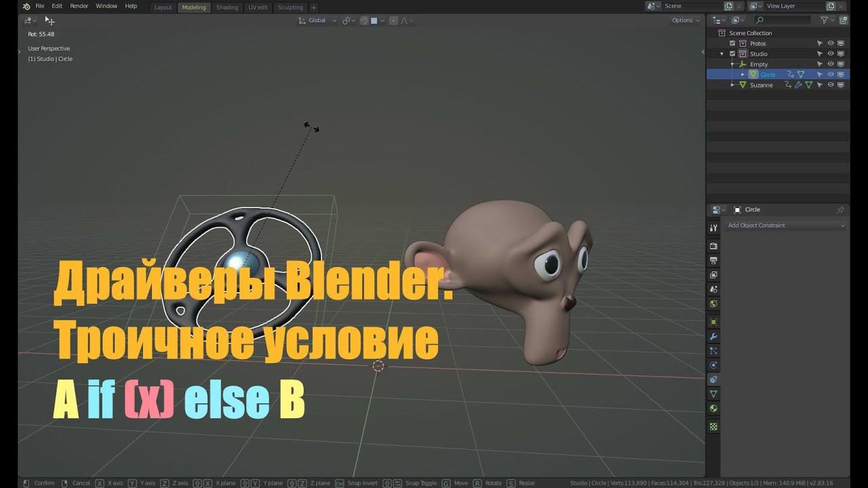The image size is (868, 488).
Task: Open Active Tool properties tab
Action: (713, 228)
